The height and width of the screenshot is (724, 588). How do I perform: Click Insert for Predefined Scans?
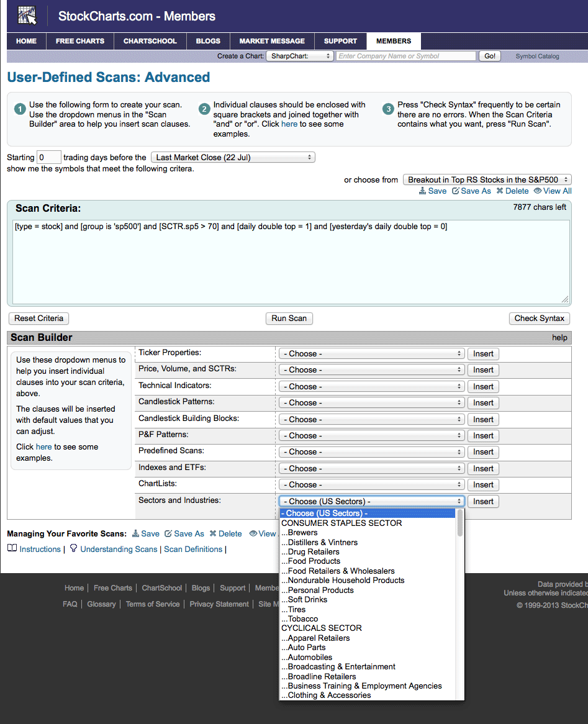tap(483, 452)
